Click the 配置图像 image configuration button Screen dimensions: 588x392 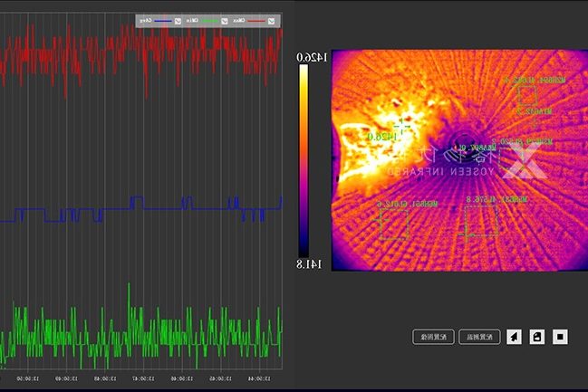point(433,337)
